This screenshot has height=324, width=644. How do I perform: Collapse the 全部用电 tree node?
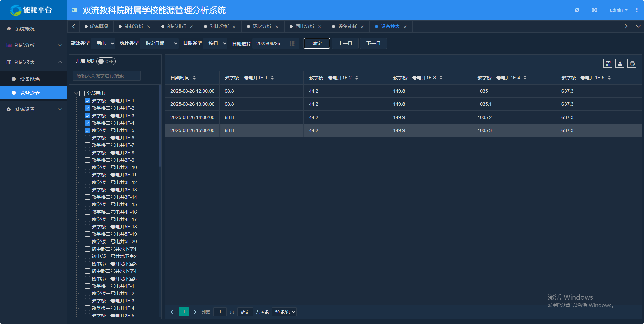[76, 93]
